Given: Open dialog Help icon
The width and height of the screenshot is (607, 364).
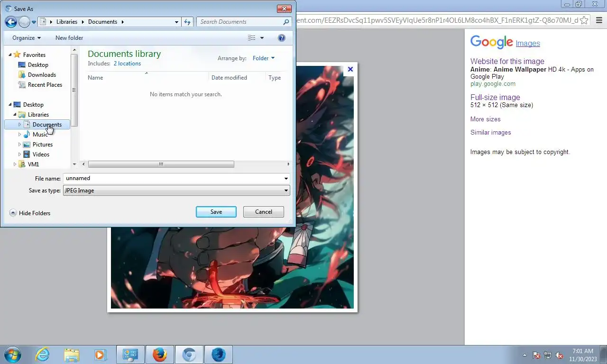Looking at the screenshot, I should [x=282, y=38].
